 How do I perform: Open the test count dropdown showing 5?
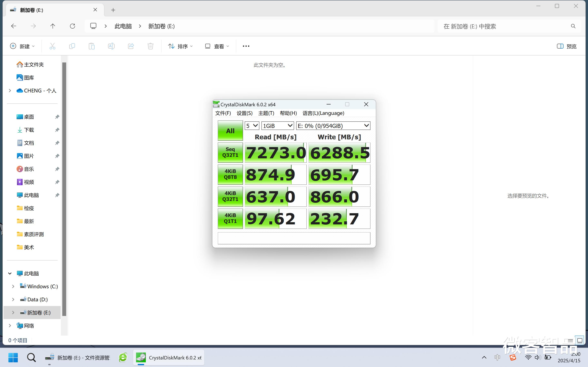[252, 126]
